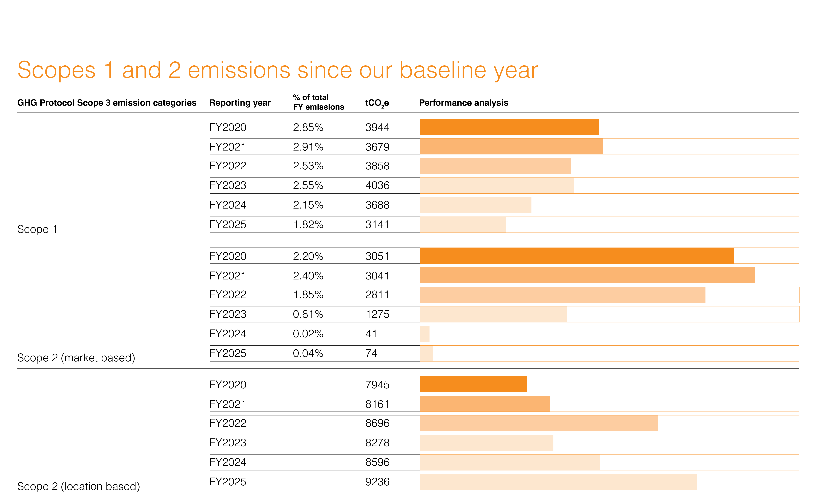
Task: Select the "Scope 2 (market based)" label
Action: [x=76, y=358]
